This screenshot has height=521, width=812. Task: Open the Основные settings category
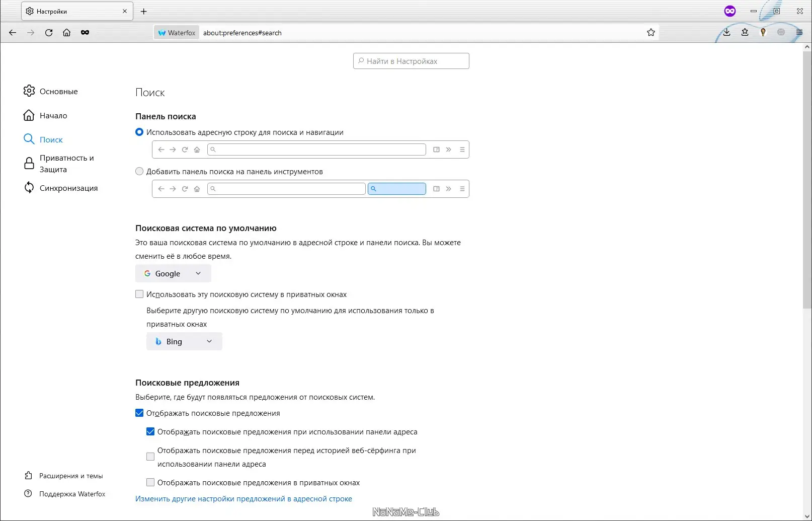51,91
